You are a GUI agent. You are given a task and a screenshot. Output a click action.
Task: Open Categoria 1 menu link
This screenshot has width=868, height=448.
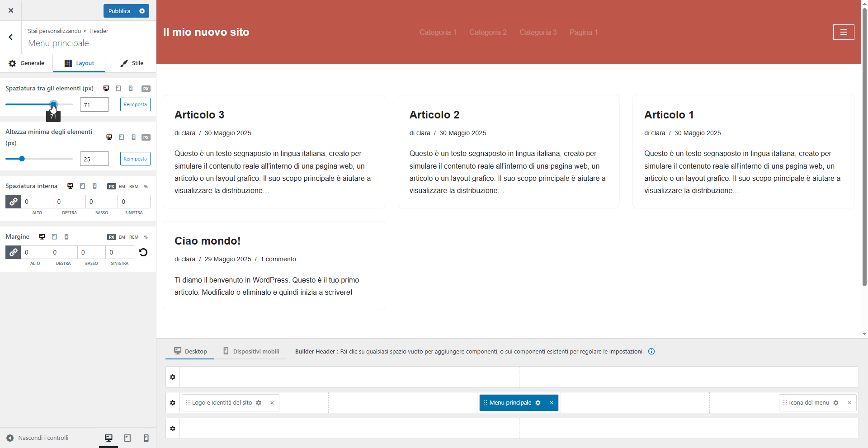point(438,32)
